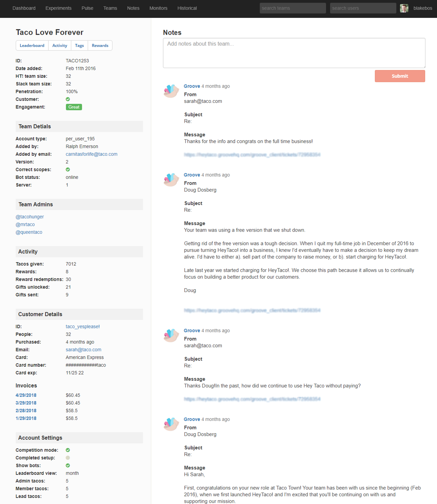Switch to the Activity tab
This screenshot has height=504, width=437.
point(60,45)
